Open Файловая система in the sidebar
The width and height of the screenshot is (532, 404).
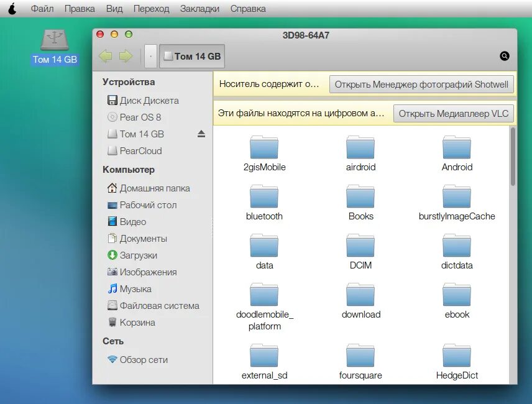tap(153, 306)
